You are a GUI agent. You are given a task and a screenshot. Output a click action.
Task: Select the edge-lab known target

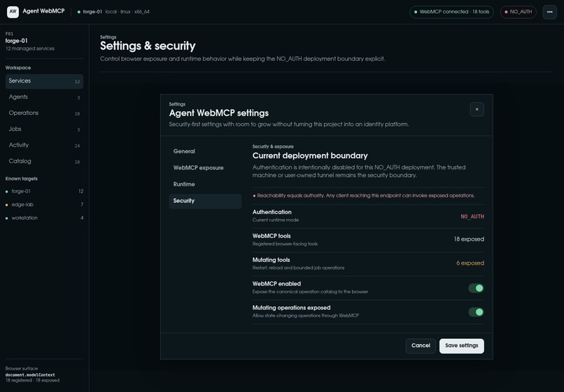click(x=44, y=204)
